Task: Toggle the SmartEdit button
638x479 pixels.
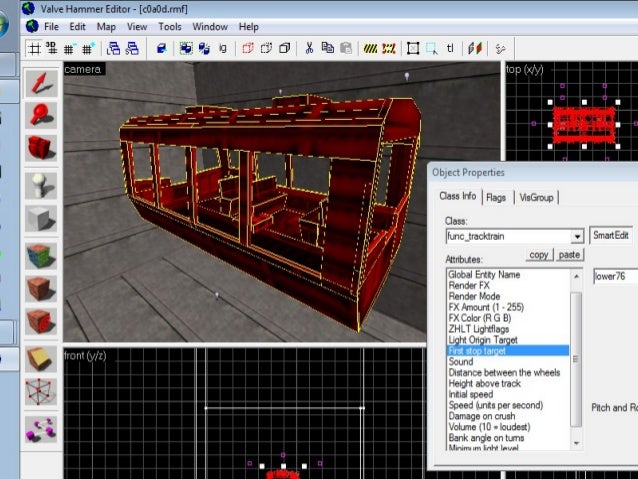Action: click(611, 236)
